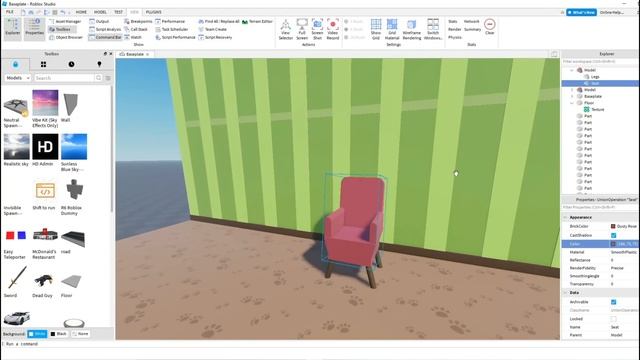
Task: Expand the Baseplate tree node
Action: (x=572, y=96)
